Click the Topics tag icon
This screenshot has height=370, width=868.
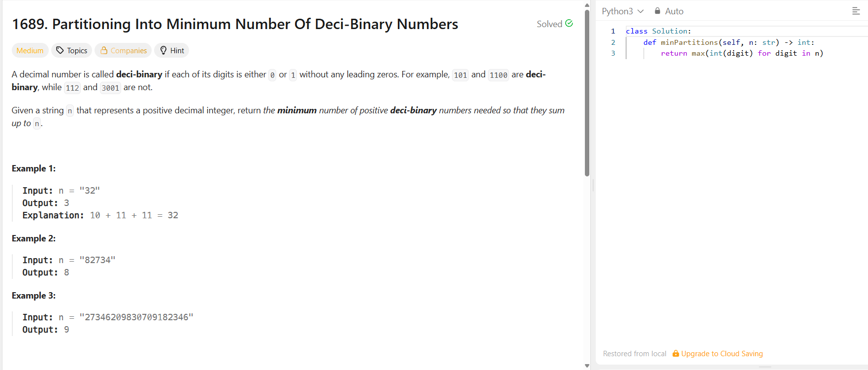click(60, 50)
